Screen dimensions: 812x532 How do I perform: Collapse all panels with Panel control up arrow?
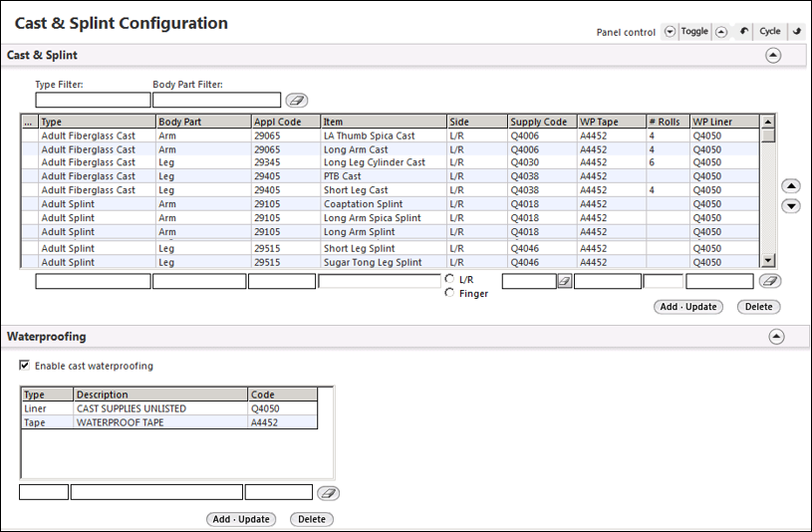[721, 32]
